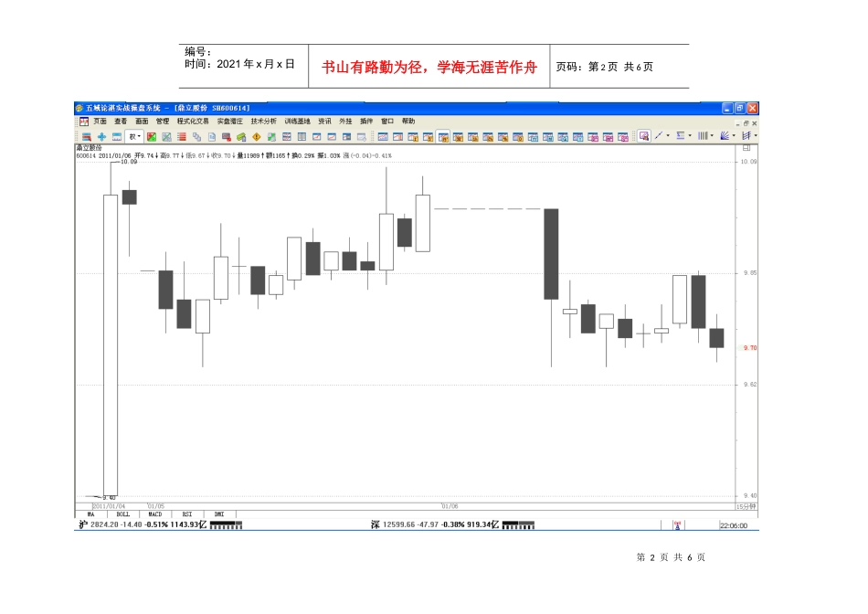Open the 帮助 menu
The width and height of the screenshot is (868, 614).
408,122
